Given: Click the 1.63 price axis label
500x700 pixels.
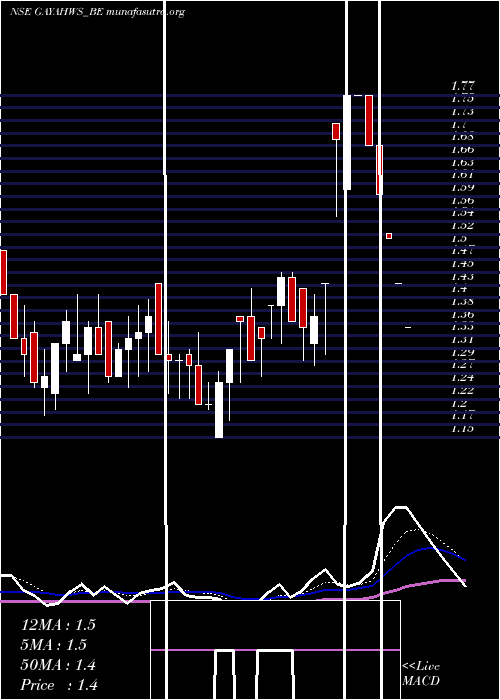Looking at the screenshot, I should (x=462, y=162).
